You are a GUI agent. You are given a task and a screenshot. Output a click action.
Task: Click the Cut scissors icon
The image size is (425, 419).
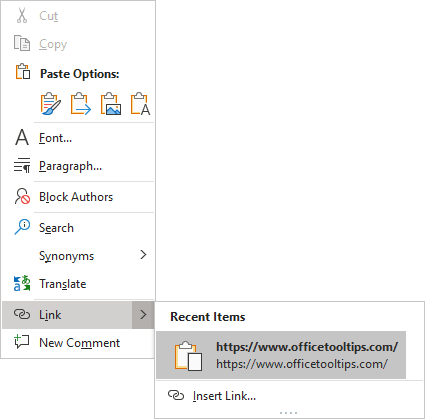(22, 16)
